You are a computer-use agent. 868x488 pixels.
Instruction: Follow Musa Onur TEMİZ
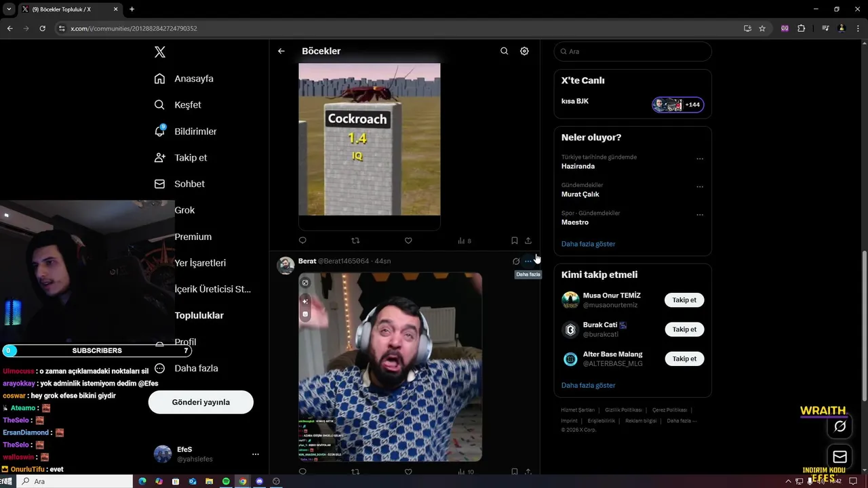coord(684,300)
